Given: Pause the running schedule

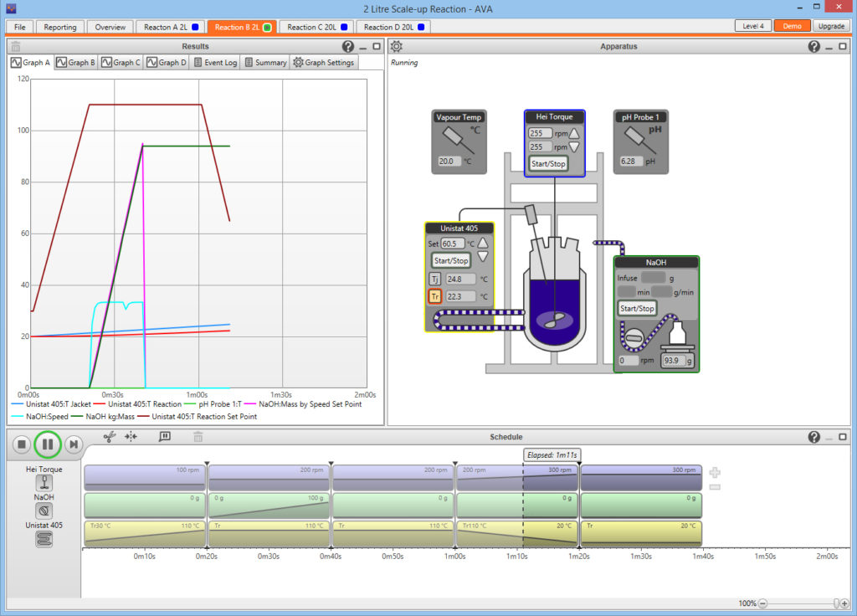Looking at the screenshot, I should click(48, 444).
